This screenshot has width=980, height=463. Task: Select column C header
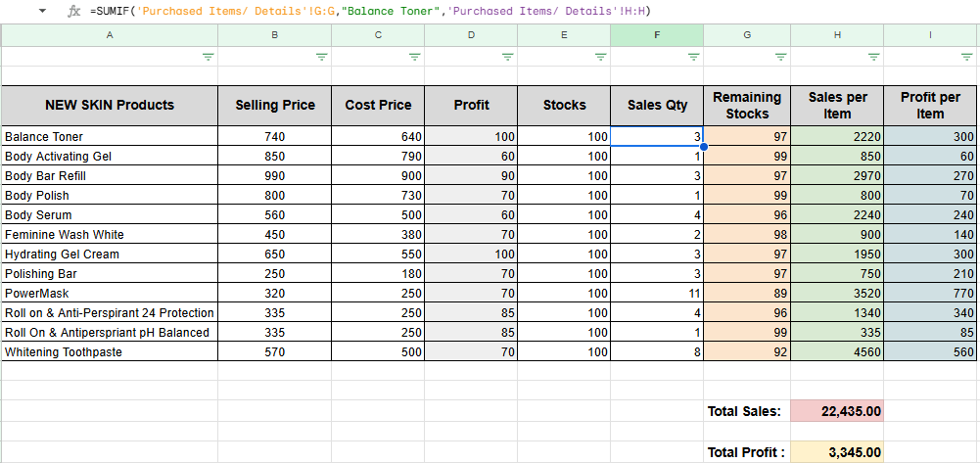[x=378, y=35]
